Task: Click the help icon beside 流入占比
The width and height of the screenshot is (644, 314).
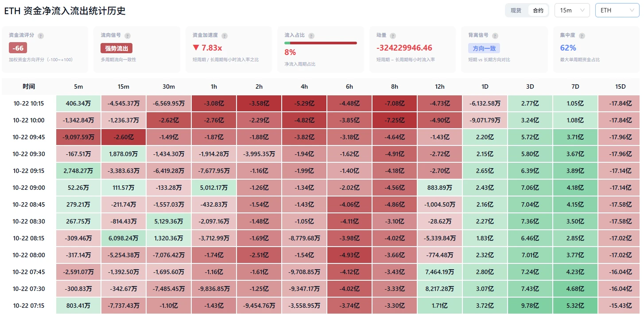Action: point(311,35)
